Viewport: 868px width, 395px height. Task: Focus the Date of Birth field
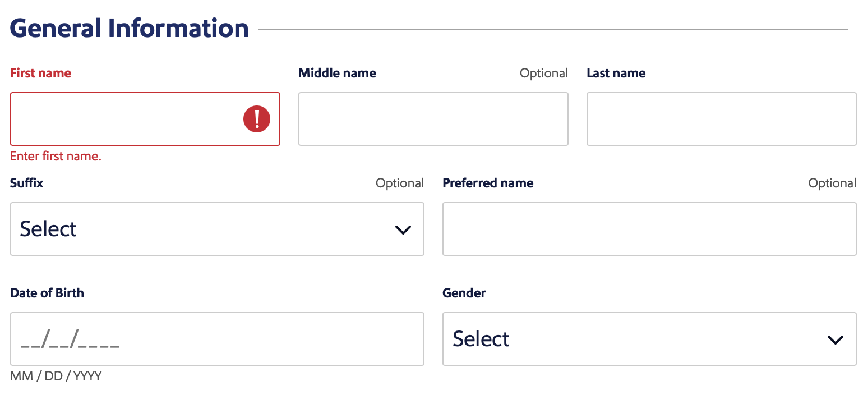pyautogui.click(x=217, y=339)
